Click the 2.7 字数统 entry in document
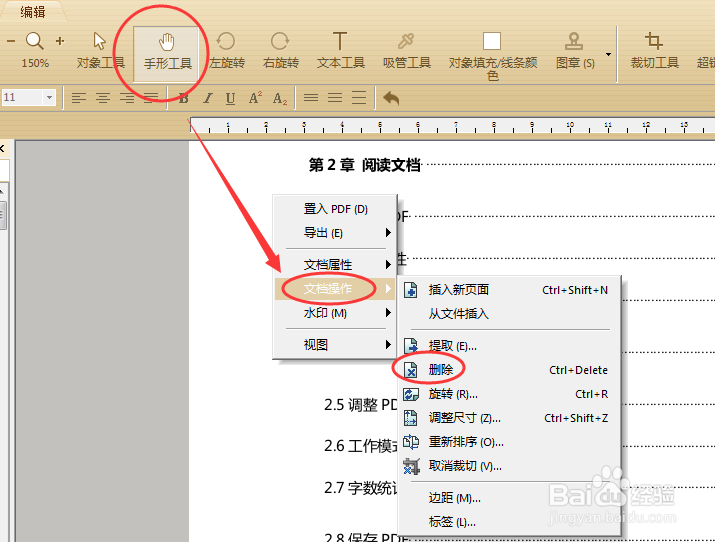715x542 pixels. [360, 488]
